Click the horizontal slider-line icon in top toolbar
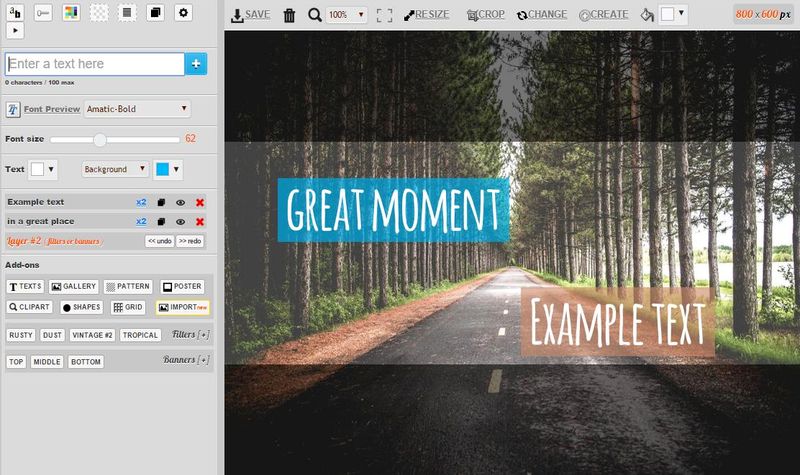 tap(43, 13)
